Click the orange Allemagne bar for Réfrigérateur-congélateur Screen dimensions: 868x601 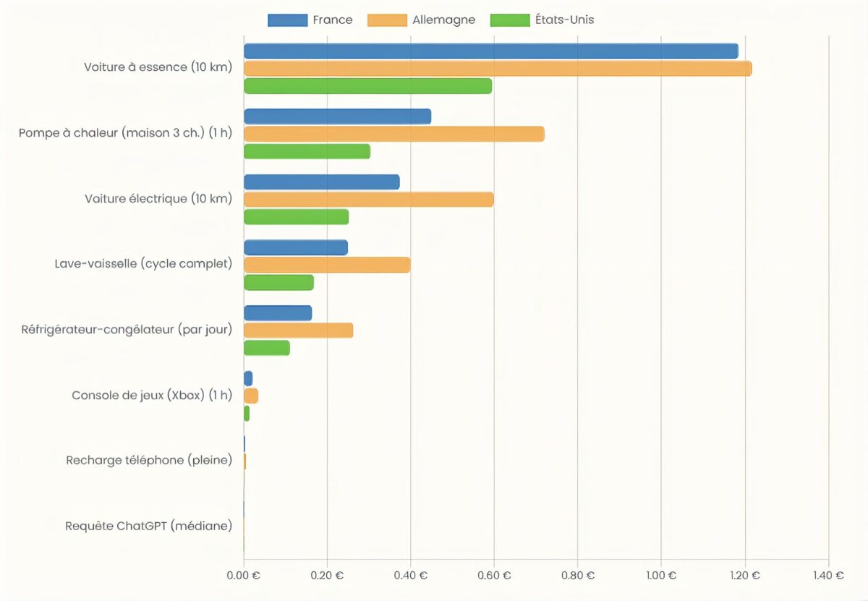pos(299,331)
